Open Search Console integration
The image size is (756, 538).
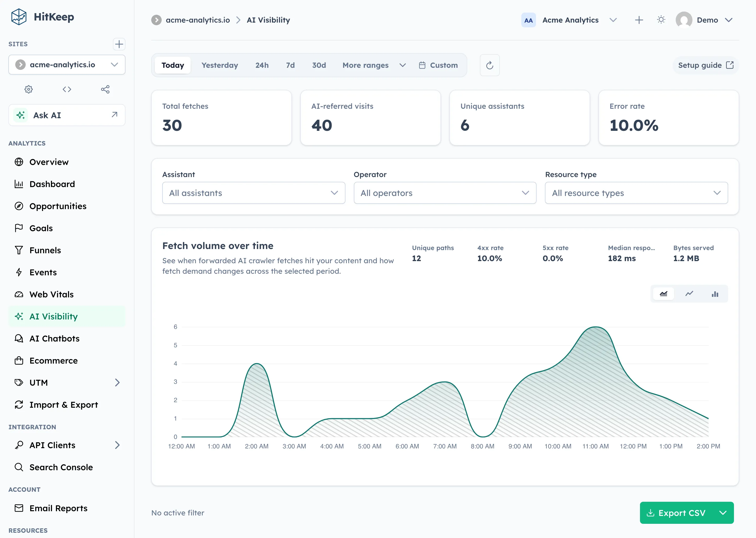(x=67, y=467)
